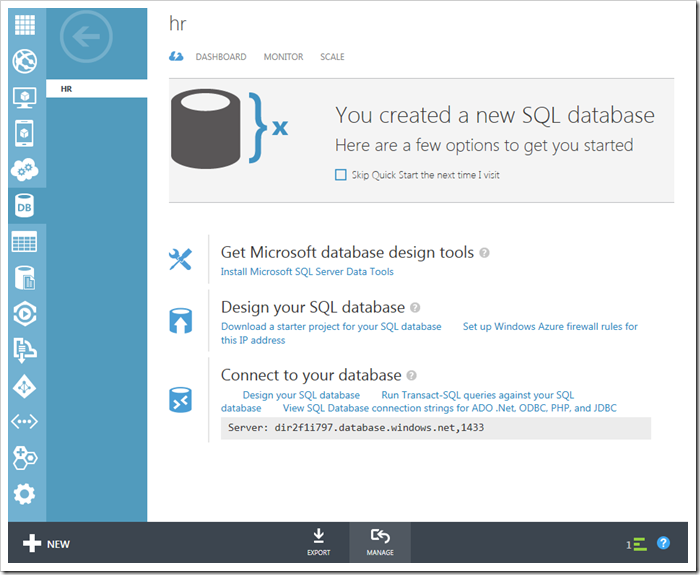Open the Settings gear icon

(x=25, y=494)
